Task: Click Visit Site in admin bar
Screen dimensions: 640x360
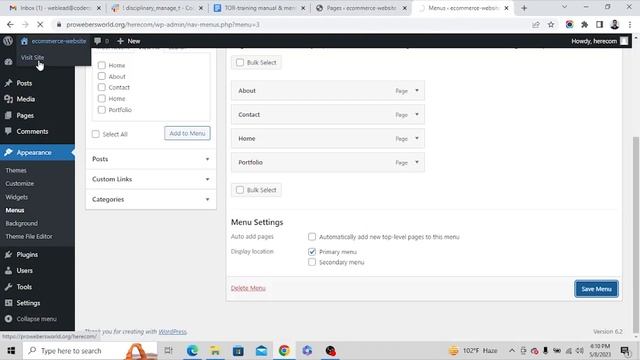Action: pos(33,58)
